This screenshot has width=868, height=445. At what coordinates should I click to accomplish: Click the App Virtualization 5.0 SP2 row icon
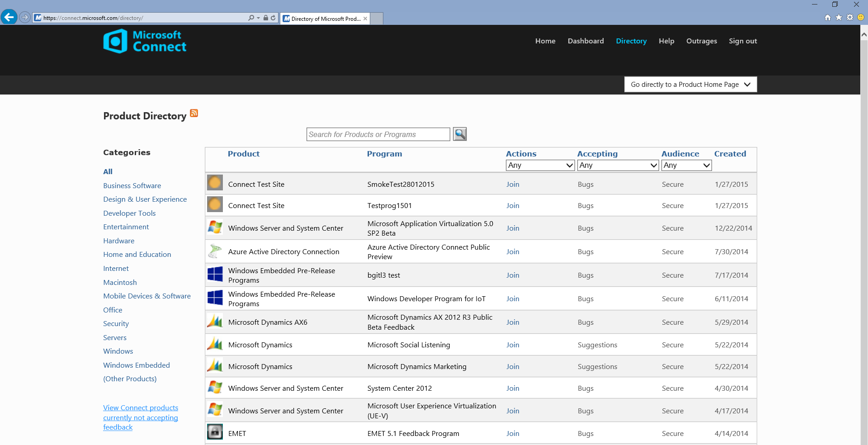[x=215, y=227]
